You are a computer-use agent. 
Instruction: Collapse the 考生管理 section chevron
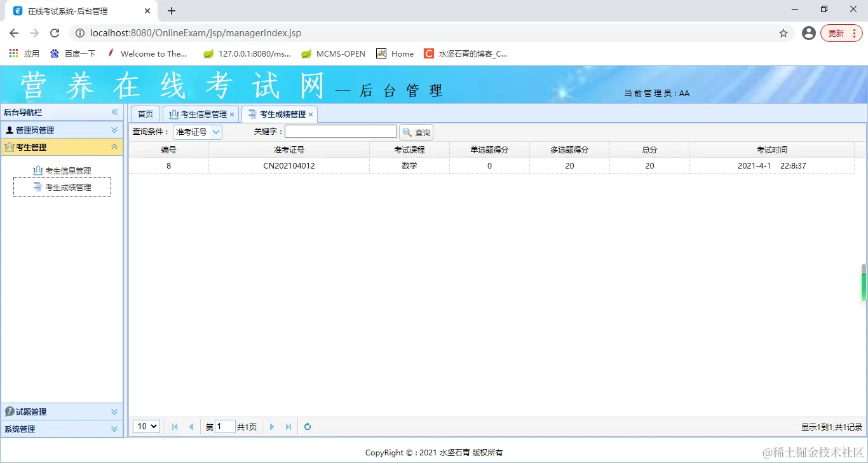pyautogui.click(x=114, y=146)
